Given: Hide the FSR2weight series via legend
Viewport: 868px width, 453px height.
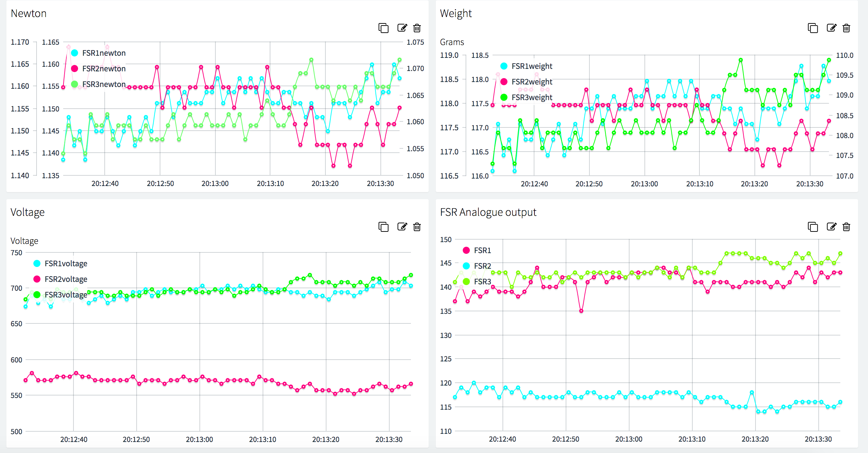Looking at the screenshot, I should pos(532,82).
